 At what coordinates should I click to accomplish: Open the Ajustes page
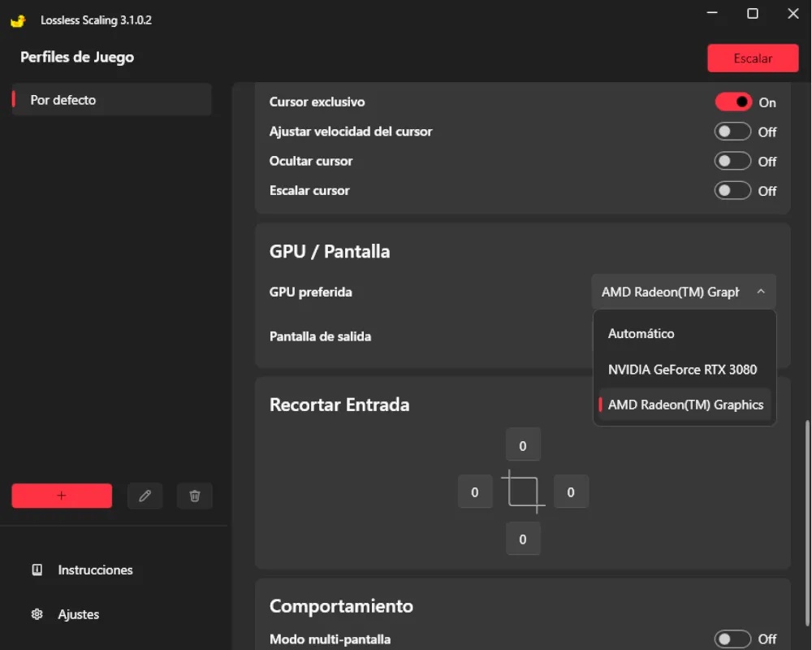78,614
